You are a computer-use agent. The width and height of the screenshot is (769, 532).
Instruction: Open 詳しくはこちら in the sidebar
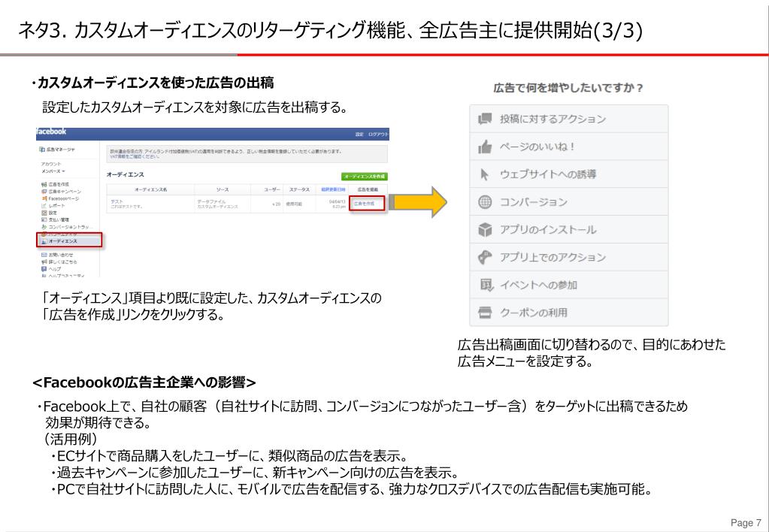pyautogui.click(x=59, y=261)
